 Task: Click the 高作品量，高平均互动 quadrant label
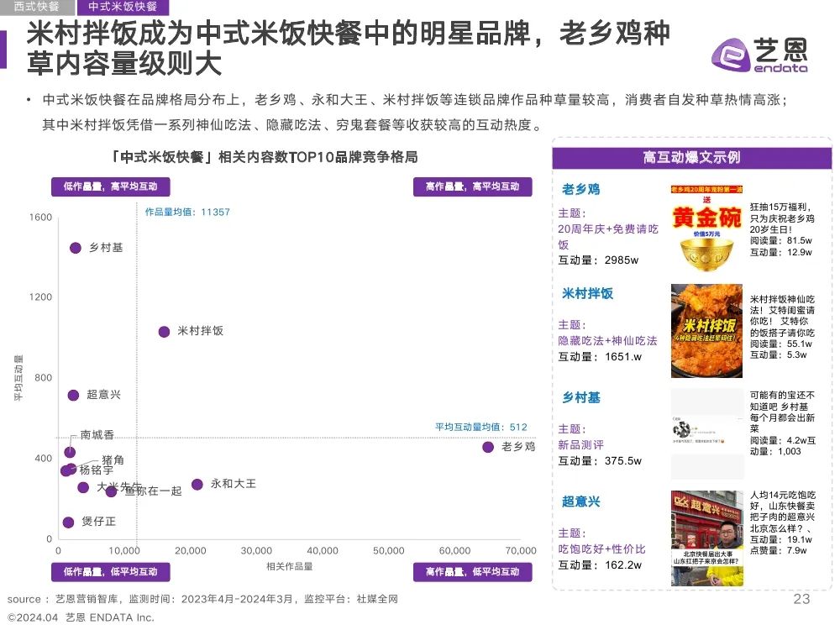472,186
